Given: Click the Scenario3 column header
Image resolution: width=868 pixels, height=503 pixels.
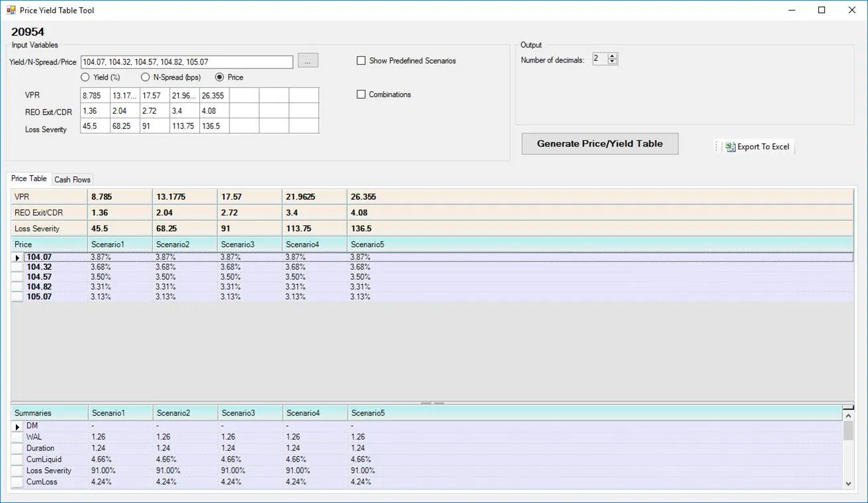Looking at the screenshot, I should 249,244.
